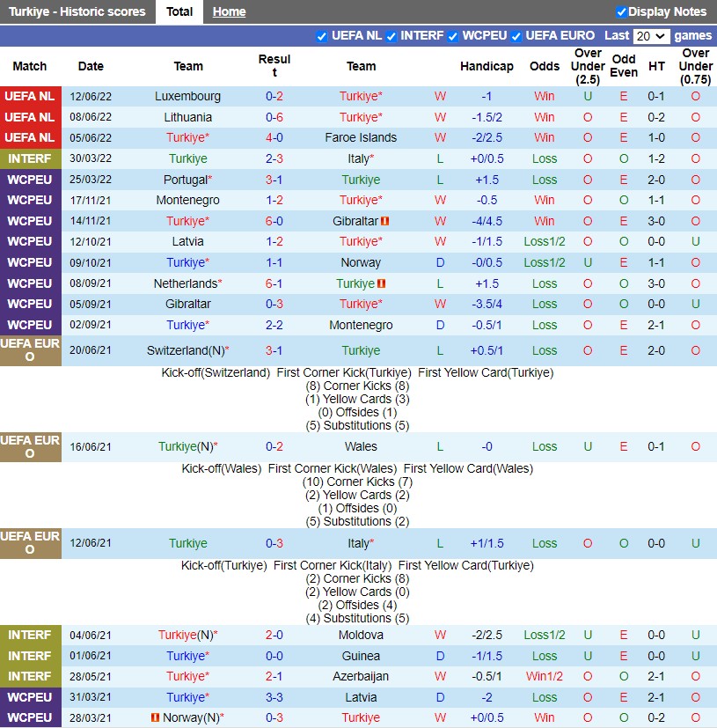Switch to the Home tab
Viewport: 717px width, 728px height.
pyautogui.click(x=229, y=11)
